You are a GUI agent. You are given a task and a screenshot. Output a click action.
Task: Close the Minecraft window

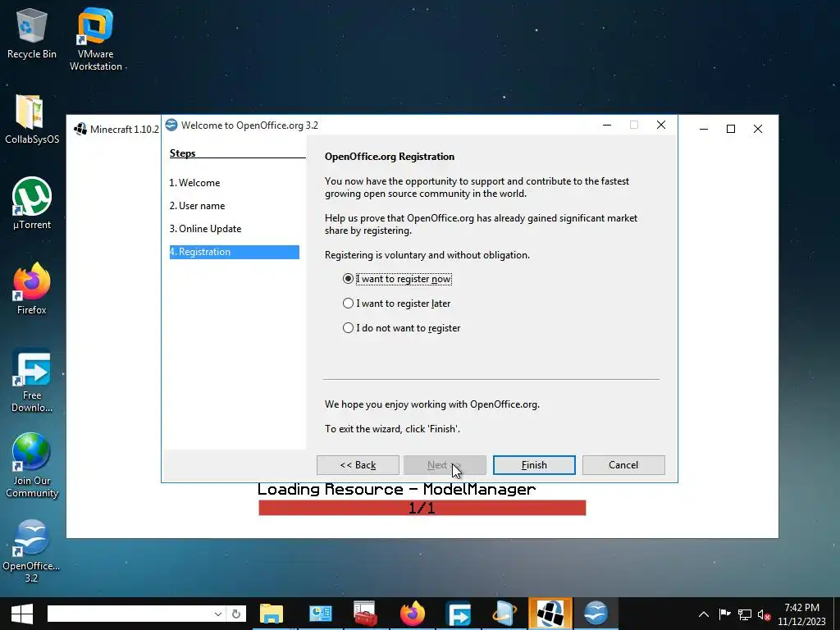coord(757,129)
